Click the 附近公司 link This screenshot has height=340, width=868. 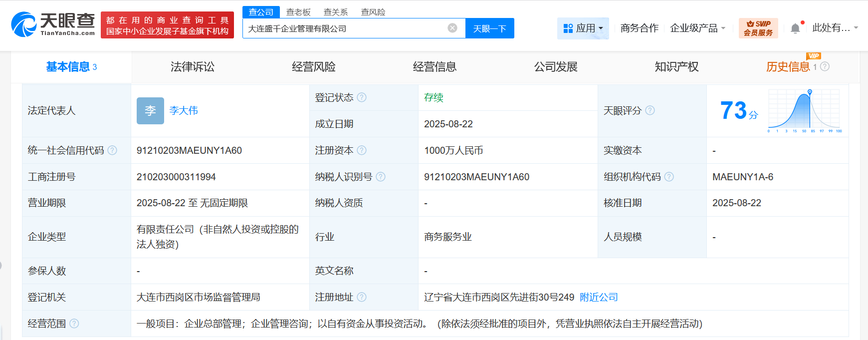599,297
